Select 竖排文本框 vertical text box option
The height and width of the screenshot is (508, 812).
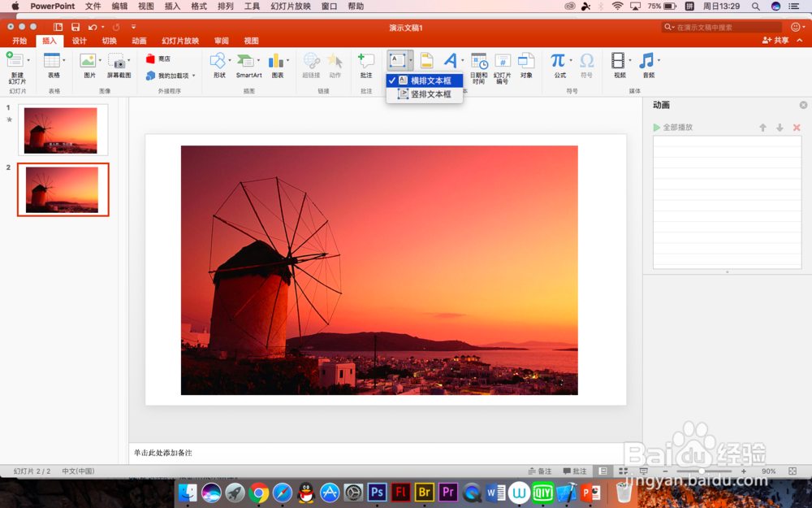click(425, 93)
